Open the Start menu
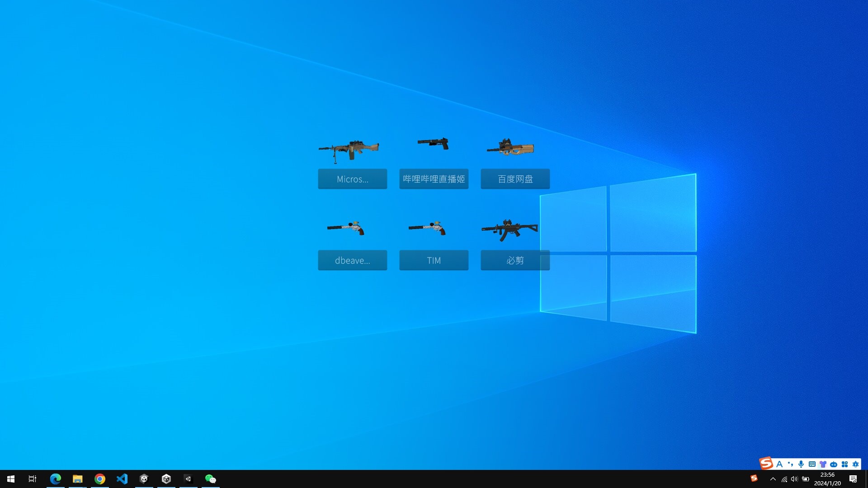 click(10, 479)
